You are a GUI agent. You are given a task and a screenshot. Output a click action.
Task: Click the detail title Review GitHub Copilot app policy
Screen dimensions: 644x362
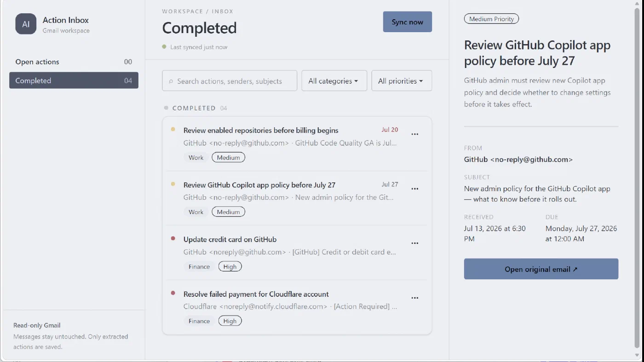point(537,53)
